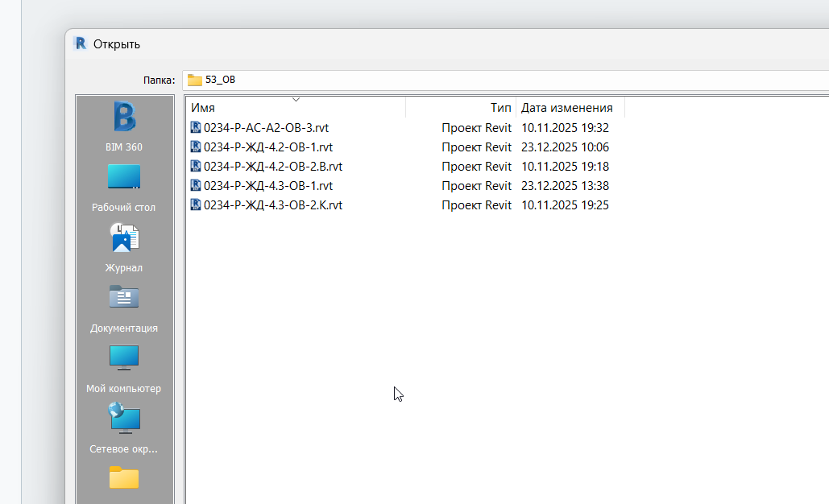Select file name 0234-Р-ЖД-4.2-ОВ-1.rvt
The height and width of the screenshot is (504, 829).
point(268,147)
